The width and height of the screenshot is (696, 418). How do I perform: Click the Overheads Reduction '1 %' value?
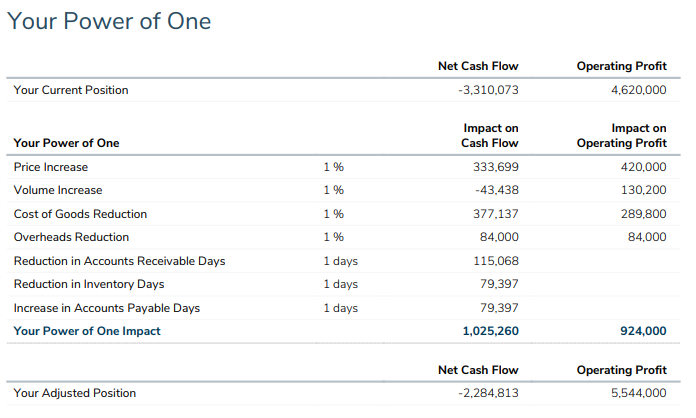coord(334,237)
